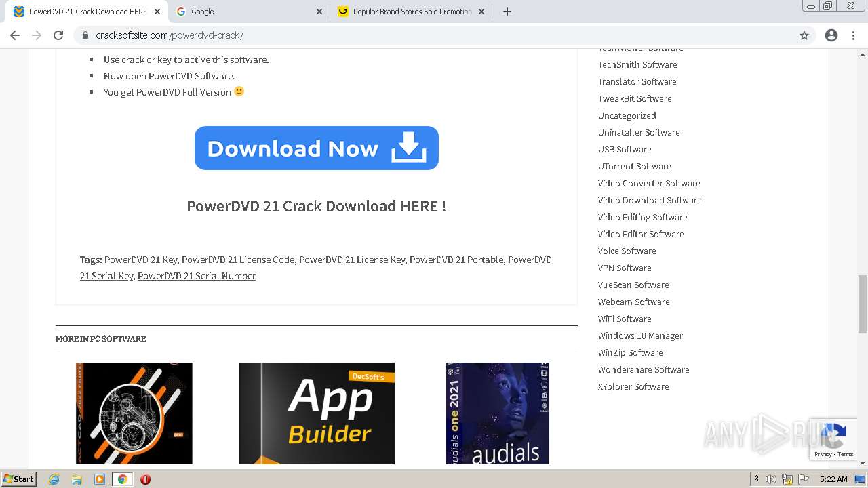Open Windows Explorer folder from taskbar

(77, 479)
